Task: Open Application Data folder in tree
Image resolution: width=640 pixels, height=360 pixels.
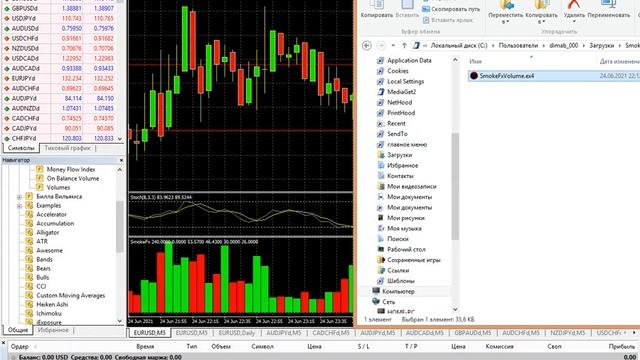Action: point(409,60)
